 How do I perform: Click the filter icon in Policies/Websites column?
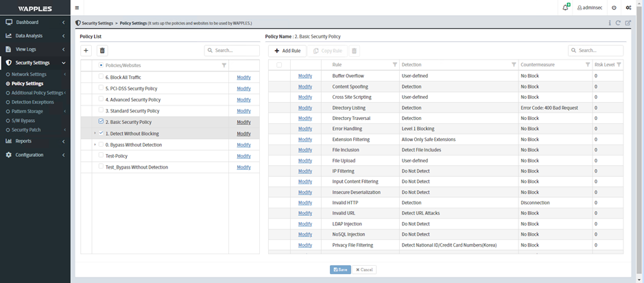(224, 65)
